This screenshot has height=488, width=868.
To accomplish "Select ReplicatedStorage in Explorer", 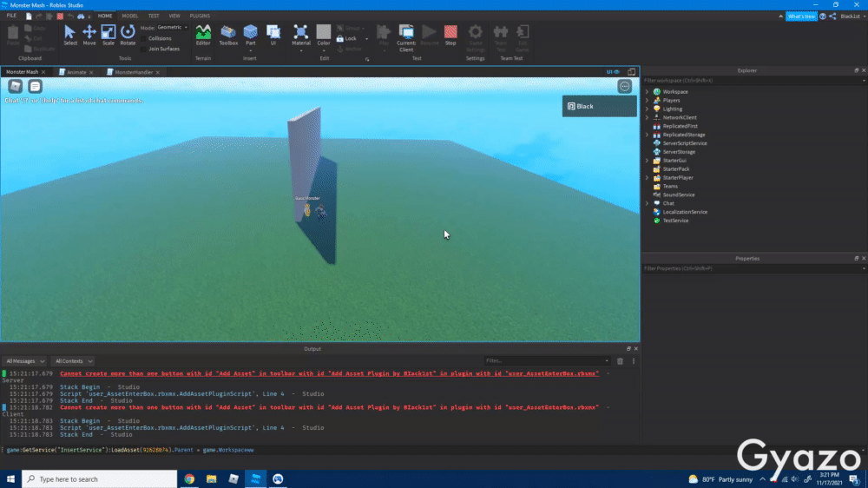I will (684, 135).
